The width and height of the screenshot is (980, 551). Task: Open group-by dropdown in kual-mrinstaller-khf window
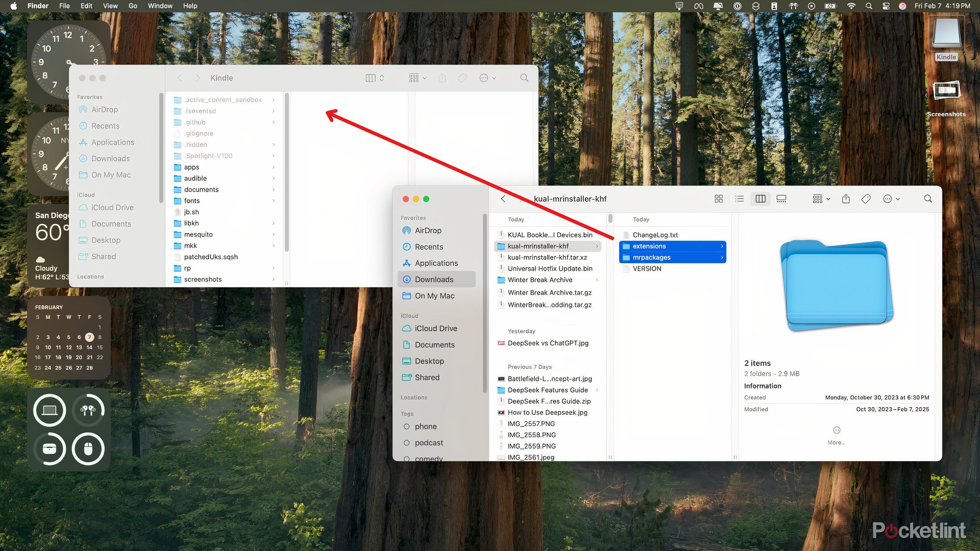pyautogui.click(x=822, y=199)
